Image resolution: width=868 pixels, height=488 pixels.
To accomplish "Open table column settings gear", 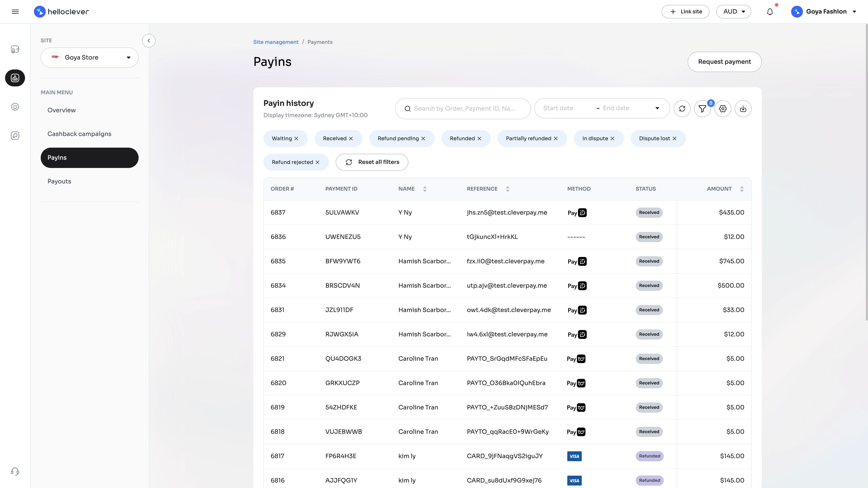I will [x=722, y=109].
